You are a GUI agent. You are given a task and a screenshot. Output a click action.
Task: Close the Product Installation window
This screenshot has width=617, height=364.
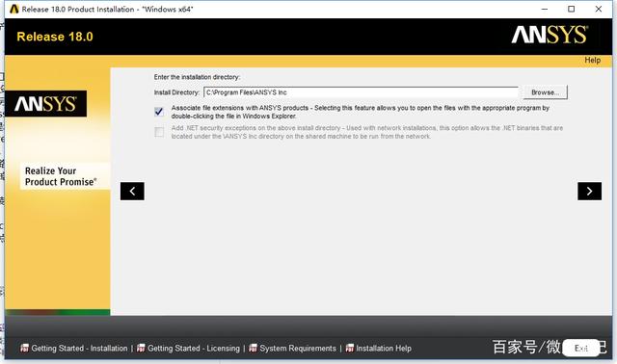pyautogui.click(x=599, y=9)
